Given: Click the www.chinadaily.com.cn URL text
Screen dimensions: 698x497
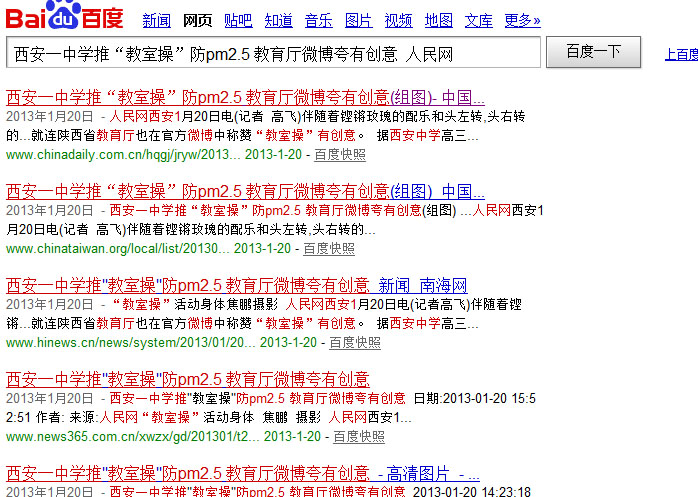Looking at the screenshot, I should [x=123, y=155].
